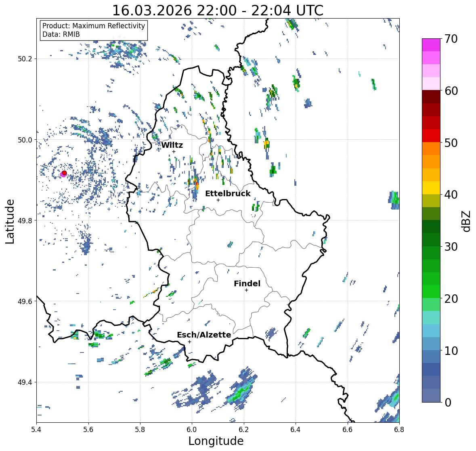This screenshot has width=476, height=451.
Task: Select the Wiltz city label
Action: (x=172, y=145)
